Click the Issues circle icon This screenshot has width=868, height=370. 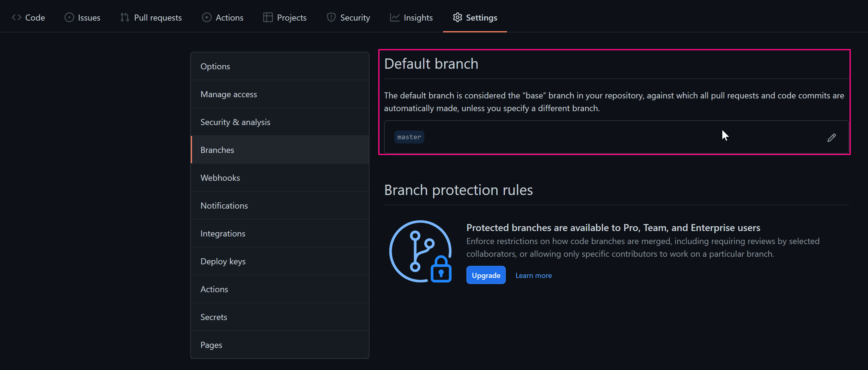69,18
